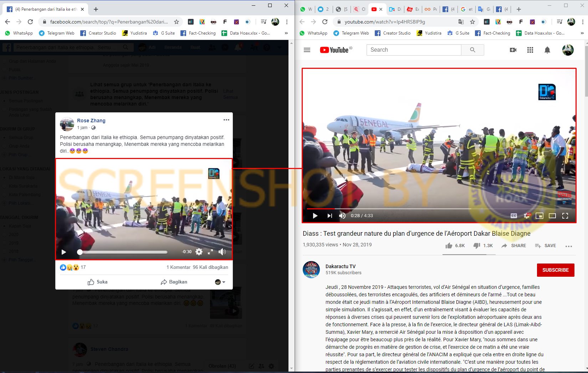Click the YouTube search magnifier button
The image size is (588, 373).
click(x=472, y=50)
